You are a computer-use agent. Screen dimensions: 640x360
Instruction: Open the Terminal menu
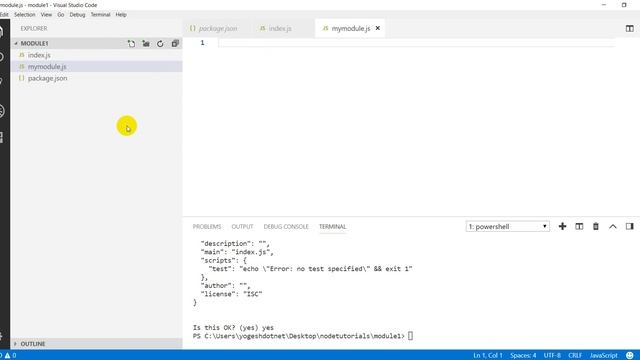click(100, 14)
